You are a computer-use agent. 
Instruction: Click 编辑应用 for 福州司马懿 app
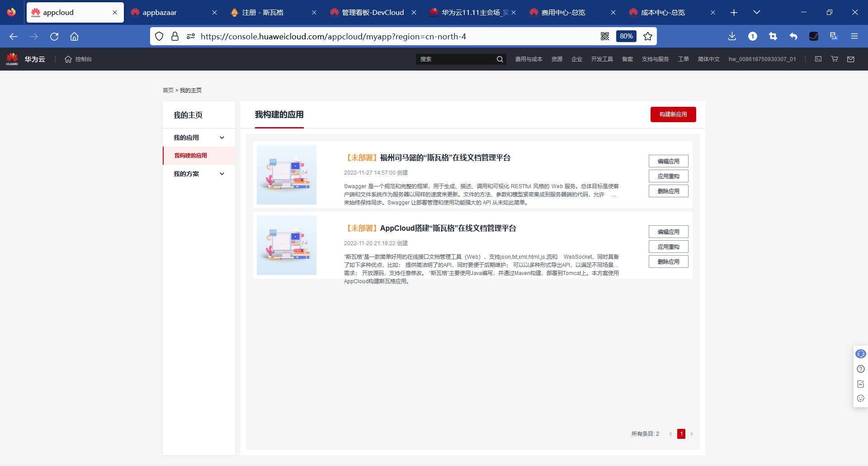(x=669, y=161)
